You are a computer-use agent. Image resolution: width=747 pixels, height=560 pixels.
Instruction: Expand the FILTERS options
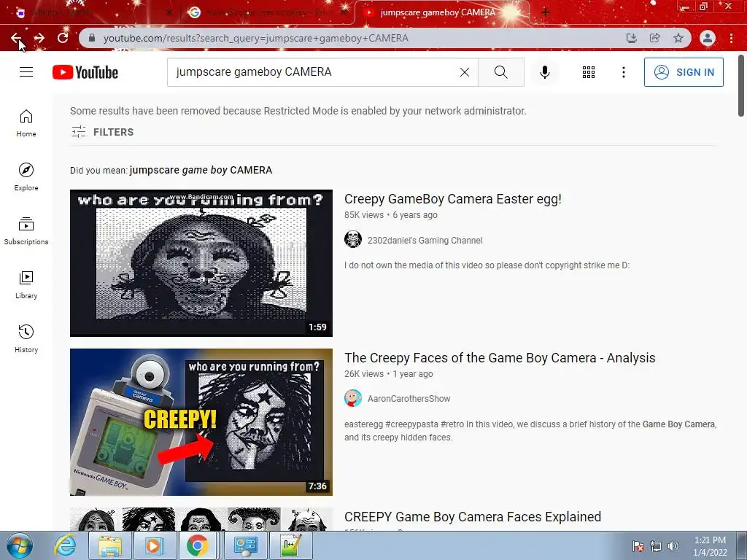102,132
